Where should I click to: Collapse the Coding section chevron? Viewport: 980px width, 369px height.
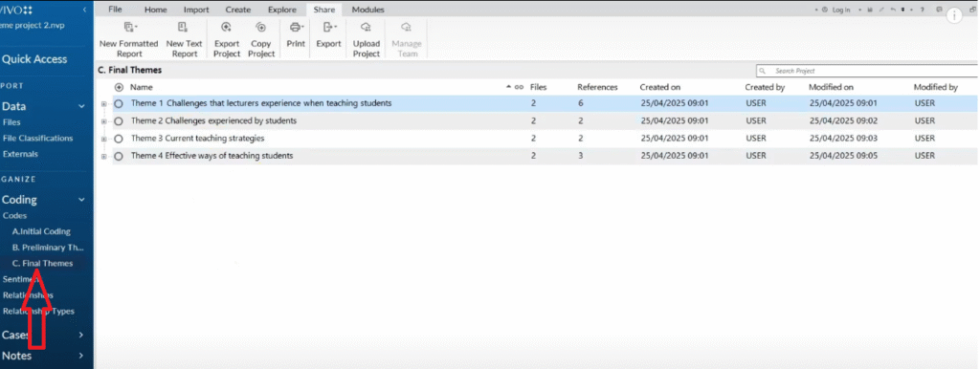click(81, 200)
